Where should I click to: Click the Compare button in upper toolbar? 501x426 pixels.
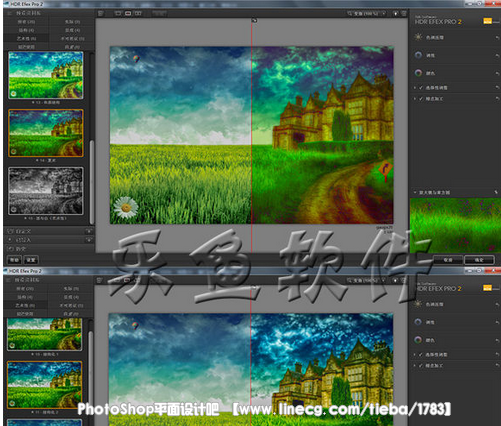click(159, 13)
